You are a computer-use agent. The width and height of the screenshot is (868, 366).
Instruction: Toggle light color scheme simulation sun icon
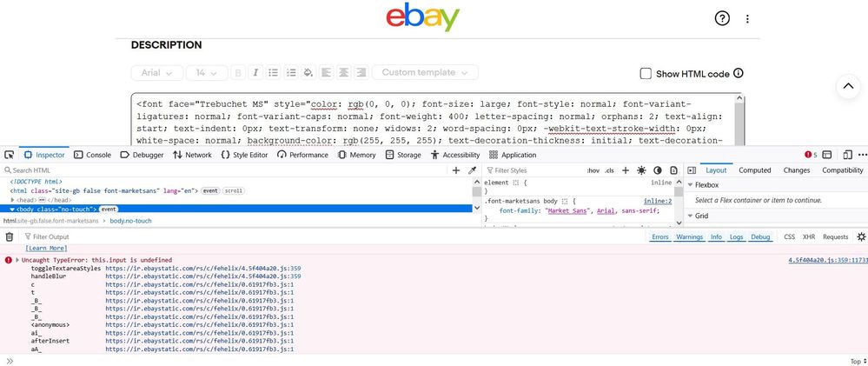pos(641,170)
